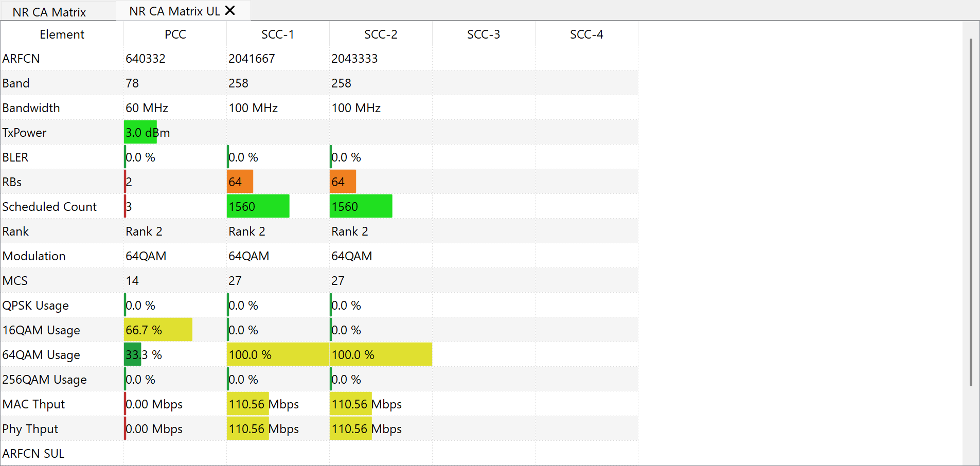
Task: Click the ARFCN SUL row label
Action: [33, 454]
